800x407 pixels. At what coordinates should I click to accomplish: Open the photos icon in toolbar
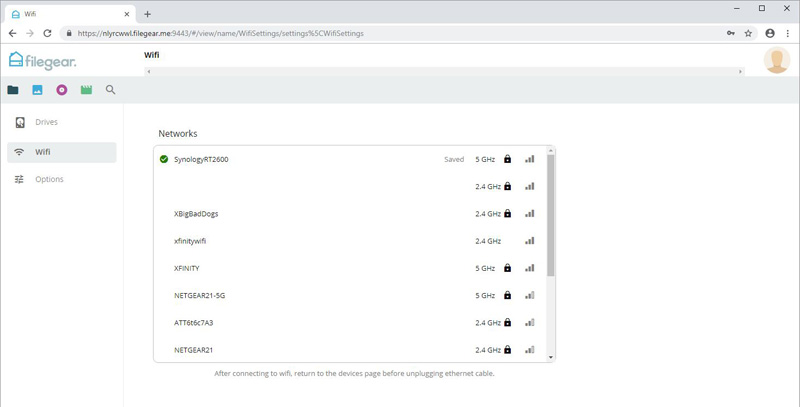click(x=37, y=90)
